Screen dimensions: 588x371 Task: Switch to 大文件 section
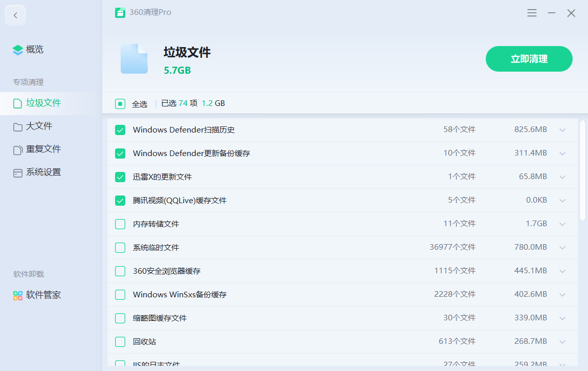[x=39, y=126]
